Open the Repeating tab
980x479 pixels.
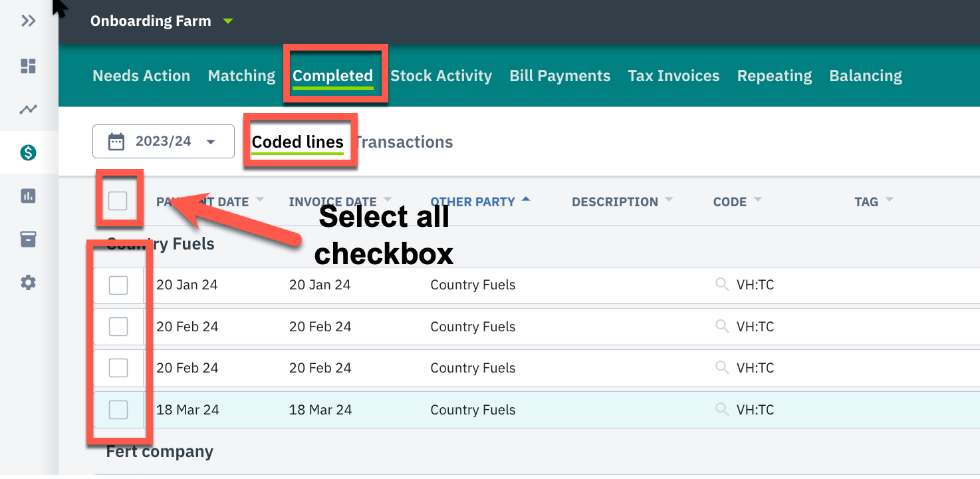[774, 75]
